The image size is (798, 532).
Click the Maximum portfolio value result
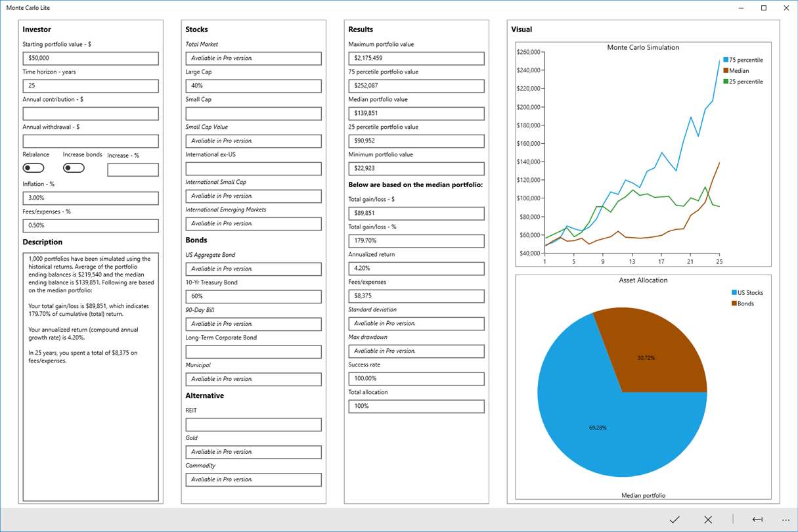coord(416,58)
